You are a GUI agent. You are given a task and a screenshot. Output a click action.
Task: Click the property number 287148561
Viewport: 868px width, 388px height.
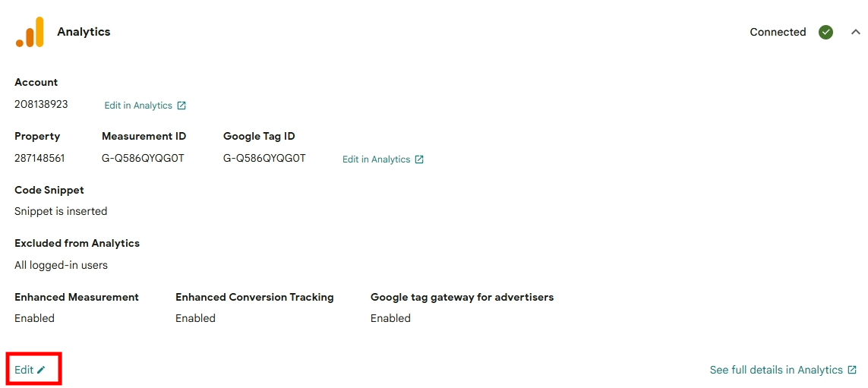tap(39, 158)
